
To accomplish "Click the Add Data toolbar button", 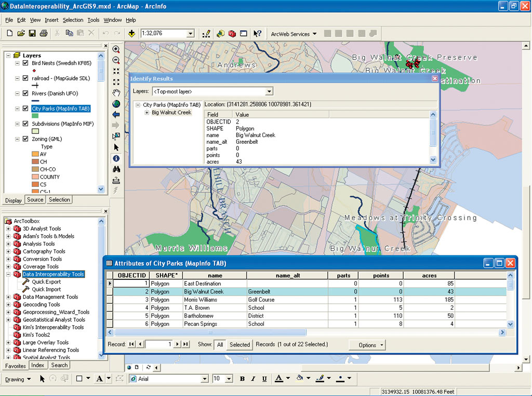I will (x=132, y=34).
